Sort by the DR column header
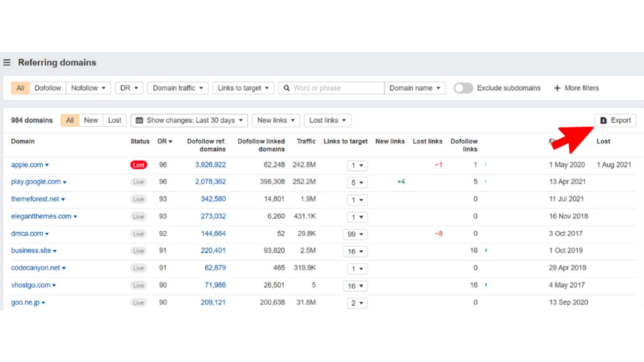This screenshot has height=362, width=644. [x=165, y=142]
